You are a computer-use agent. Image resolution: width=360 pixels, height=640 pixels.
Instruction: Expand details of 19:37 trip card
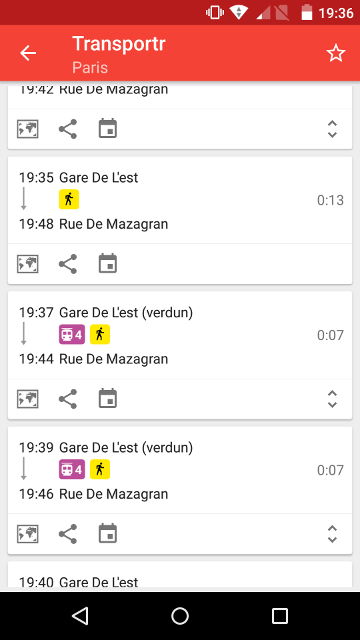pos(333,399)
